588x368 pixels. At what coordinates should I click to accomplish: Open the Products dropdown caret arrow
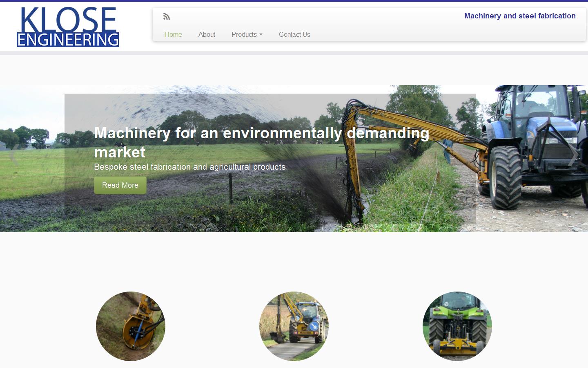[261, 35]
